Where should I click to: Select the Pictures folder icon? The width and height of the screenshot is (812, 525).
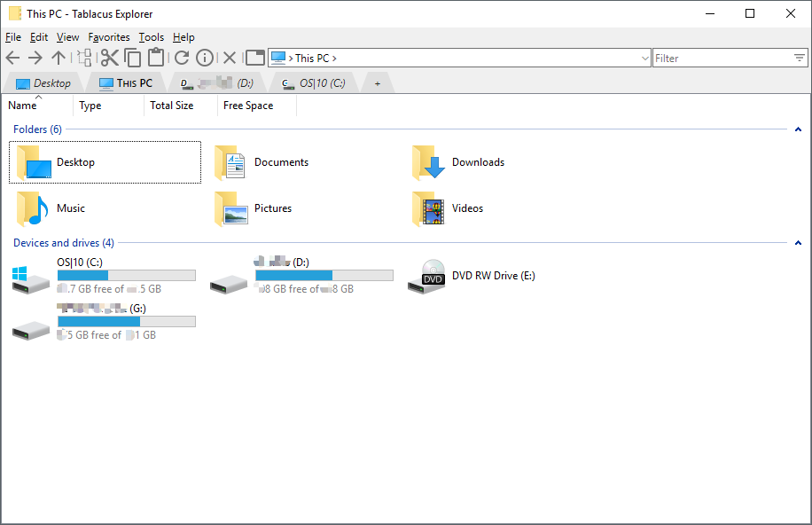[x=231, y=208]
